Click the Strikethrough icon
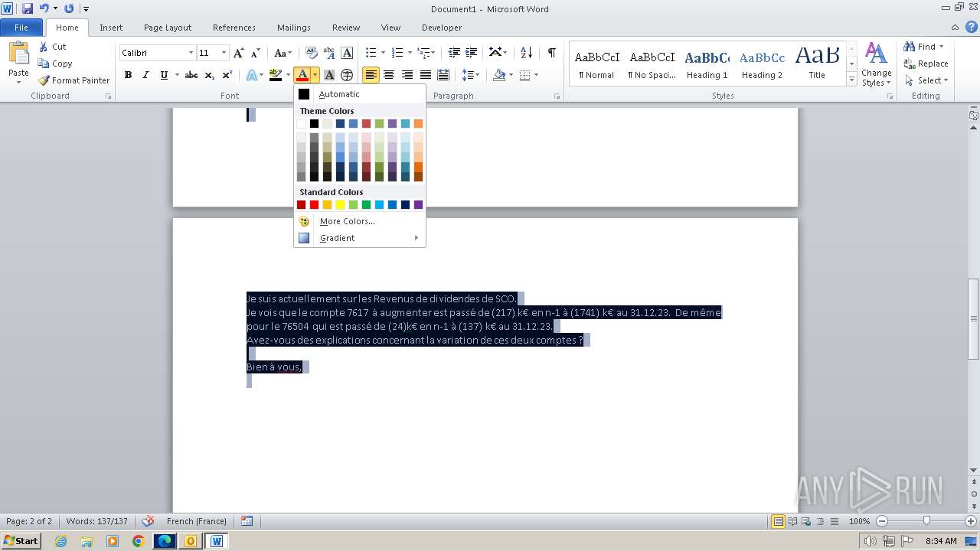The image size is (980, 551). click(191, 75)
